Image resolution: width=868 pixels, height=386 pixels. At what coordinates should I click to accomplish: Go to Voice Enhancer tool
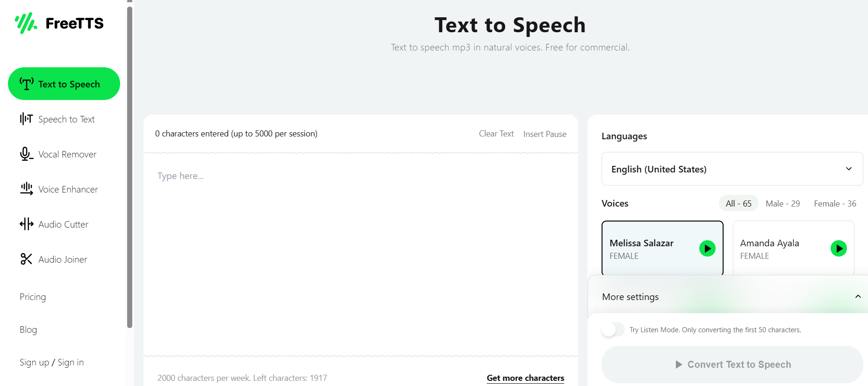click(x=68, y=189)
